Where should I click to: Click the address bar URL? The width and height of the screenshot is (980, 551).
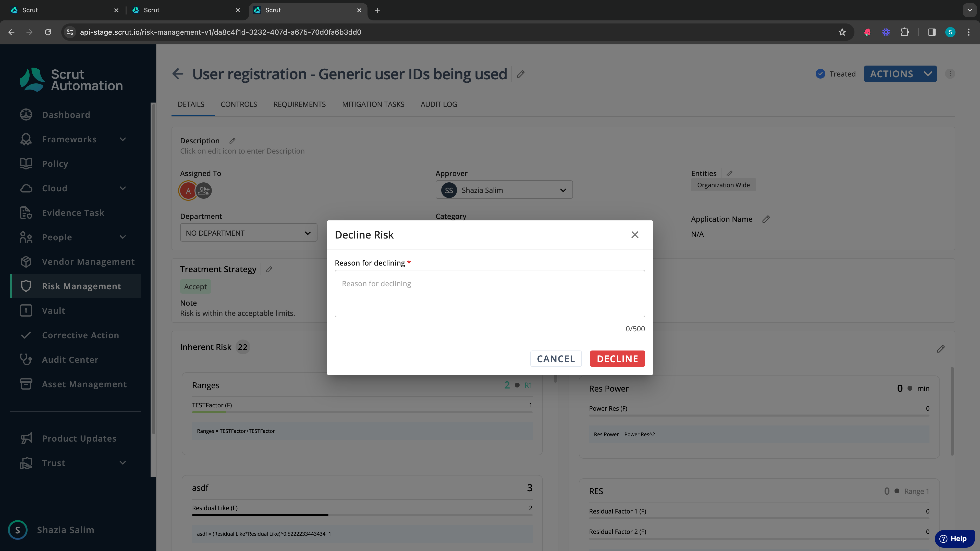[x=220, y=32]
